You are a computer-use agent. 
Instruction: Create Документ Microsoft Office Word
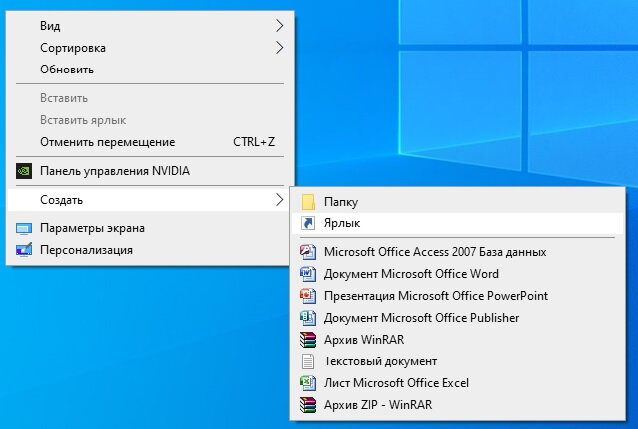click(457, 274)
